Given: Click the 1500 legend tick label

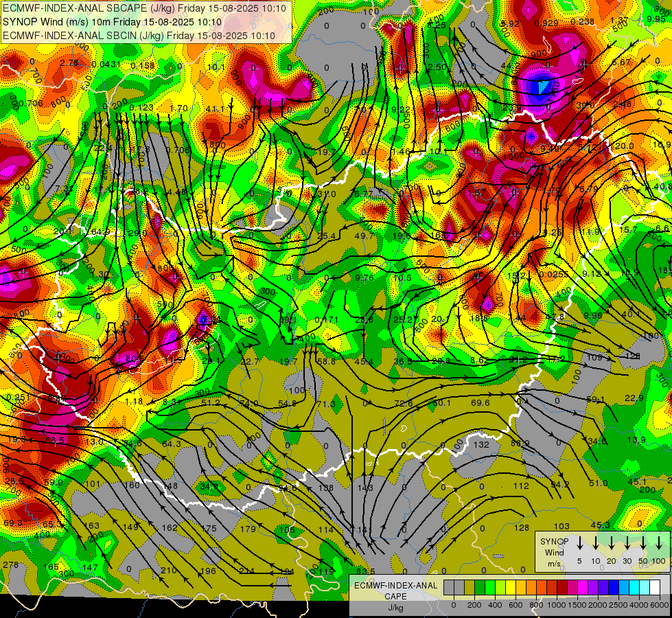Looking at the screenshot, I should (x=577, y=605).
